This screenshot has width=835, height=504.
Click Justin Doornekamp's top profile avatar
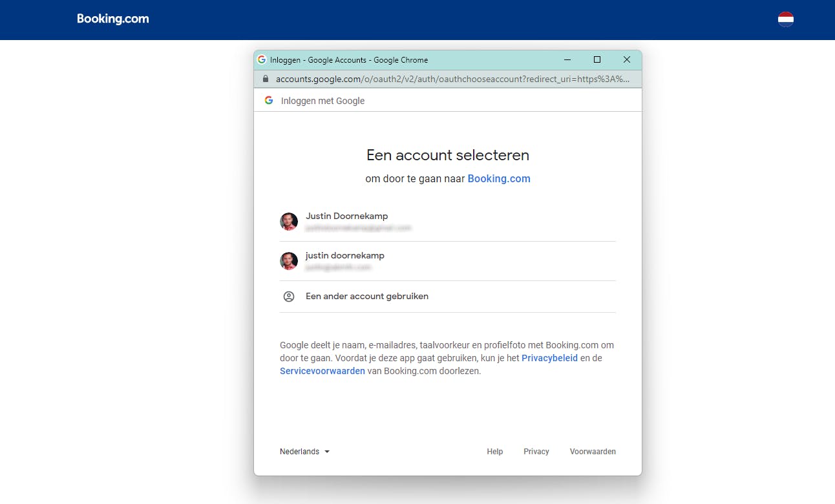coord(289,222)
